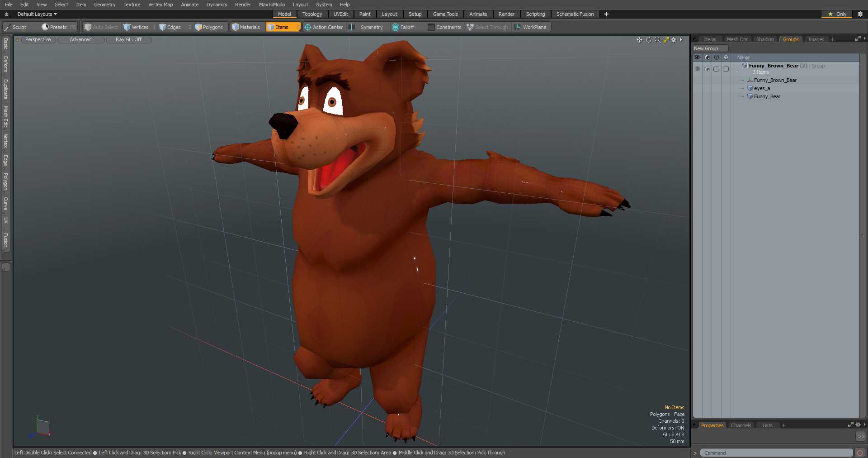Open the Shading panel tab

[765, 39]
